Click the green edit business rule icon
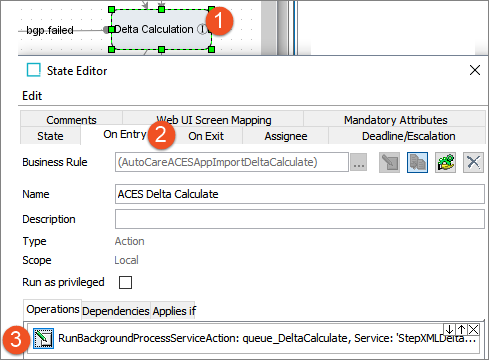Screen dimensions: 489x360 pyautogui.click(x=445, y=163)
